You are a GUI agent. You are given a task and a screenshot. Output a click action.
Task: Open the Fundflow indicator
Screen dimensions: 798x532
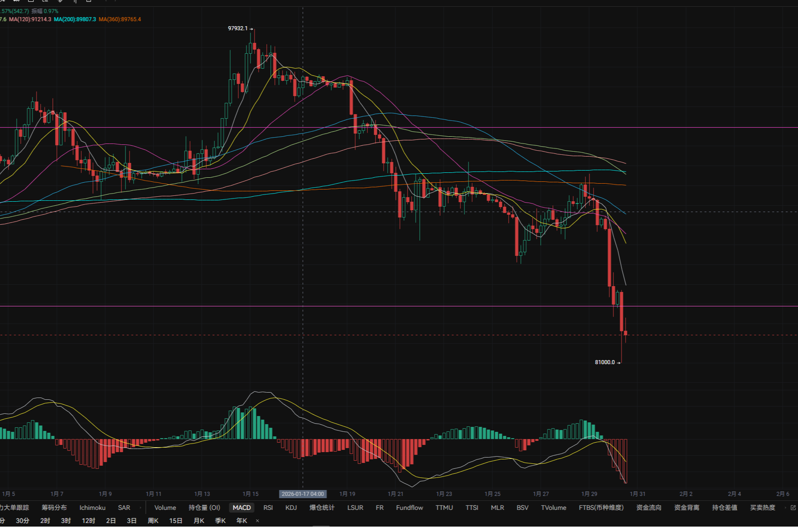tap(409, 508)
